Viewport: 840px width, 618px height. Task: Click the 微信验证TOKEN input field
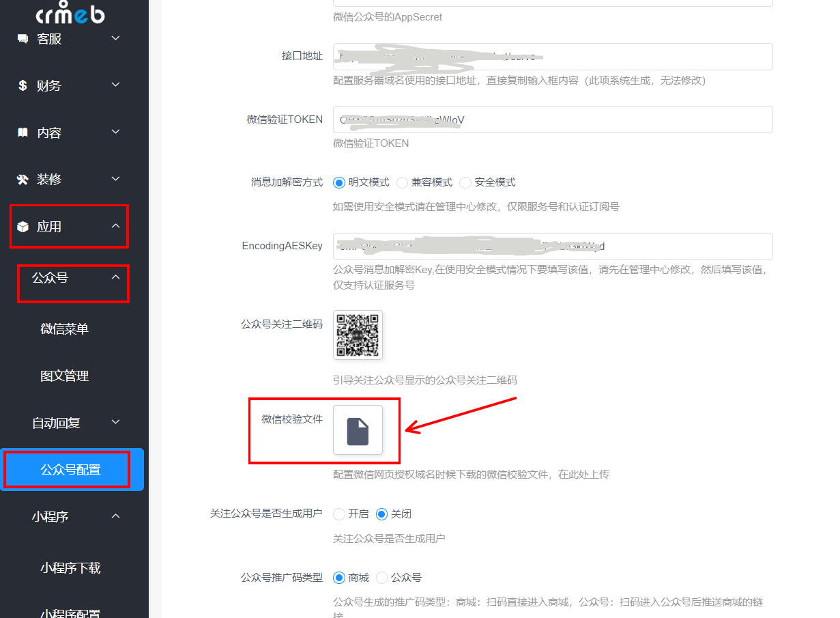[553, 120]
